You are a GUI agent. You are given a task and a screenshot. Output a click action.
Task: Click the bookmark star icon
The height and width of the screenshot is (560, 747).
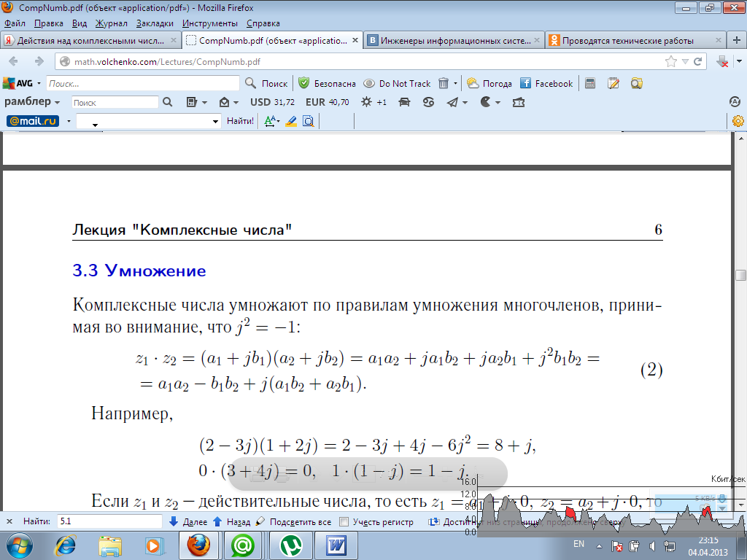[x=671, y=61]
